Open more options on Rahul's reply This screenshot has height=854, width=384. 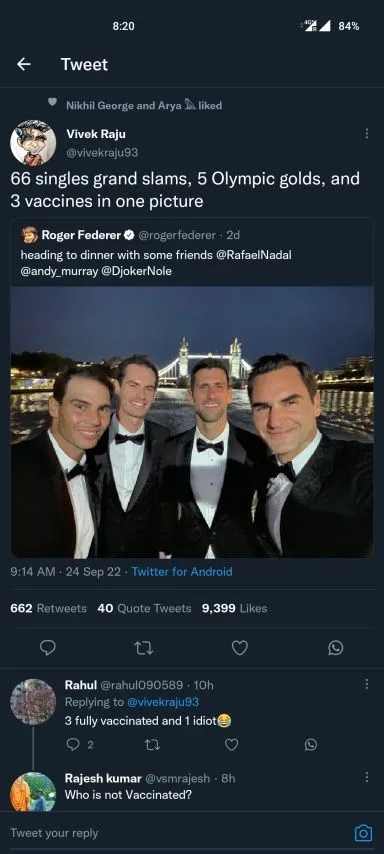(x=367, y=684)
